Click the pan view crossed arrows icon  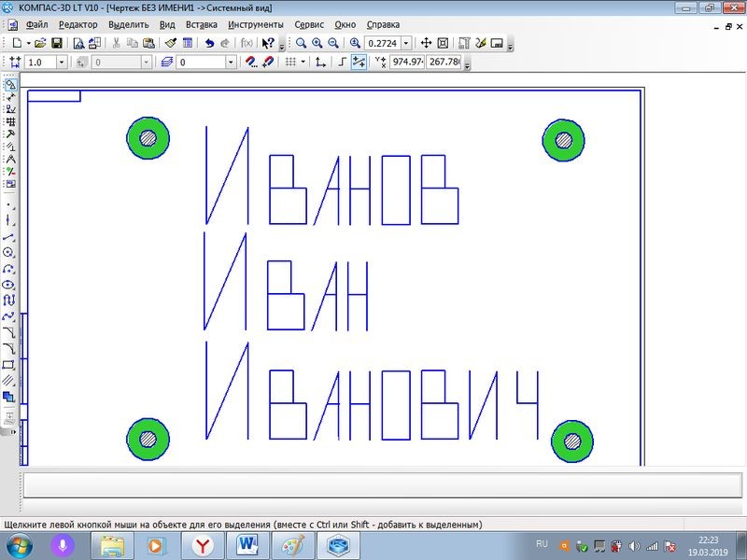pyautogui.click(x=426, y=43)
